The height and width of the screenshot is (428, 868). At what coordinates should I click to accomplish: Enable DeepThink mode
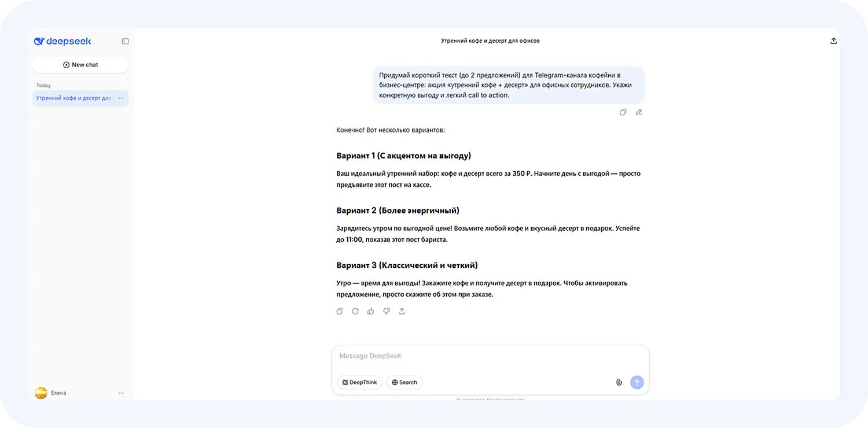click(359, 382)
